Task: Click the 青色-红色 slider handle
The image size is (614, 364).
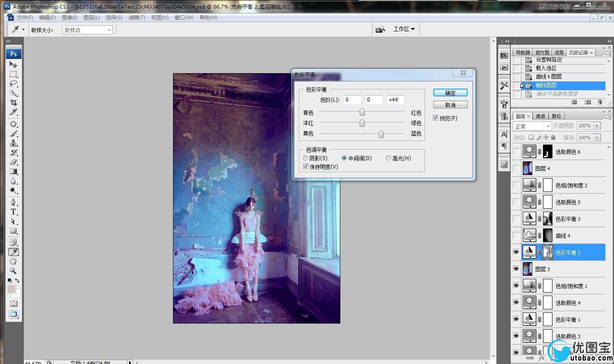Action: coord(362,112)
